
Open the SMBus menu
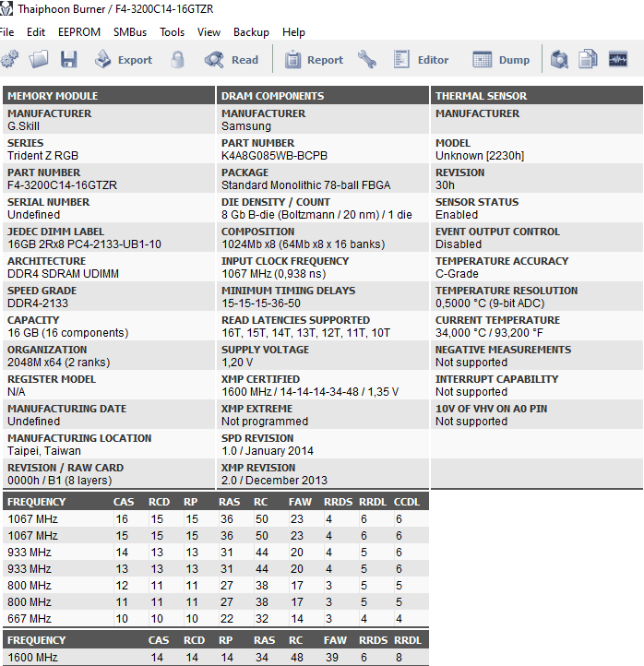pyautogui.click(x=130, y=32)
